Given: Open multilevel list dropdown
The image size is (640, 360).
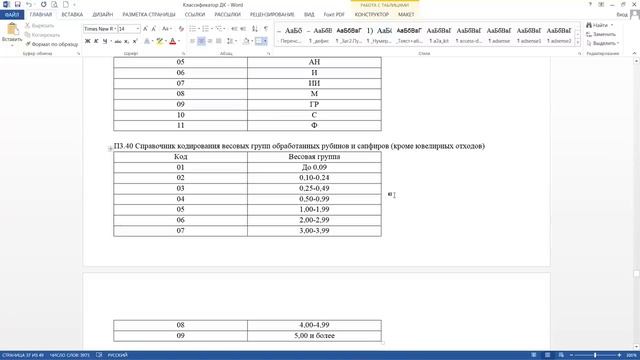Looking at the screenshot, I should pos(225,29).
